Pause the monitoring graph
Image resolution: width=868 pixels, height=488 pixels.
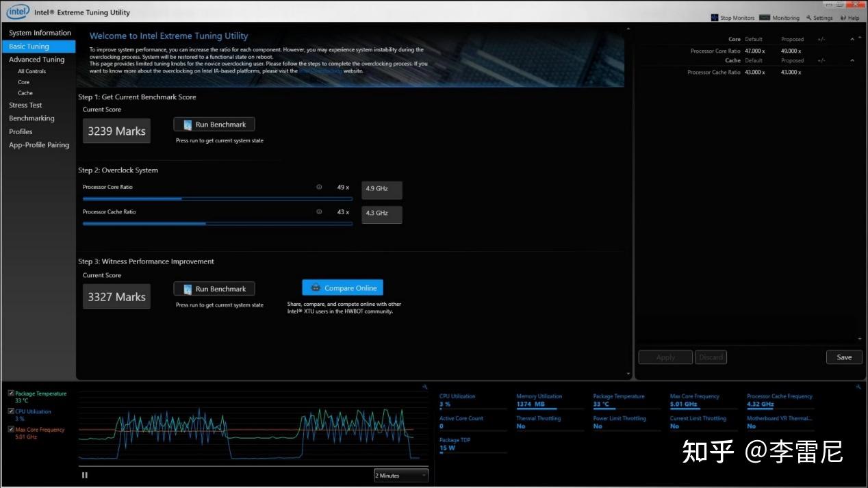click(85, 475)
